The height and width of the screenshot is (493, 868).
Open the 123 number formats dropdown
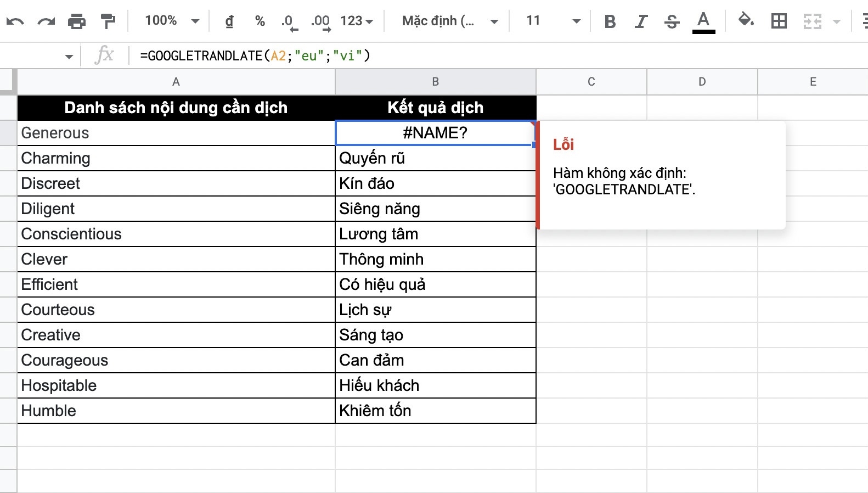[x=357, y=21]
